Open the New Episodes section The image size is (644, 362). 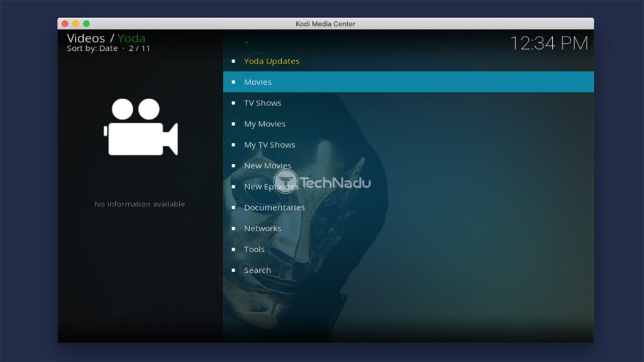[408, 187]
